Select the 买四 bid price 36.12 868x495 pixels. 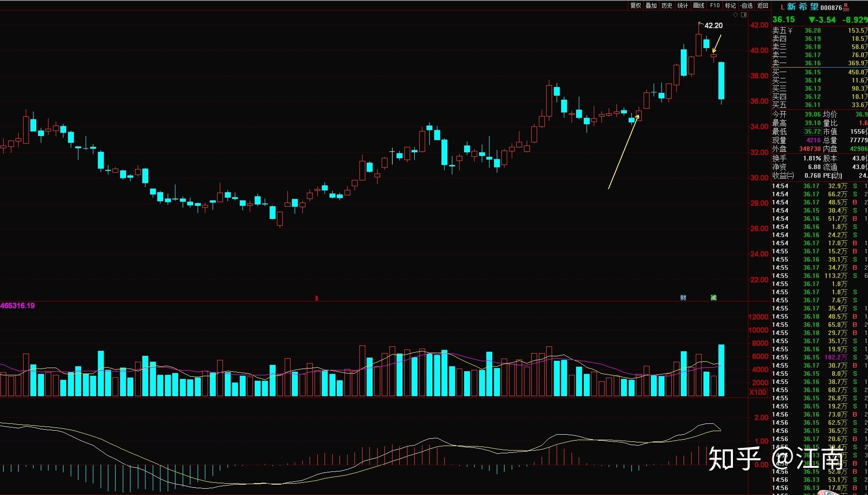(x=813, y=97)
